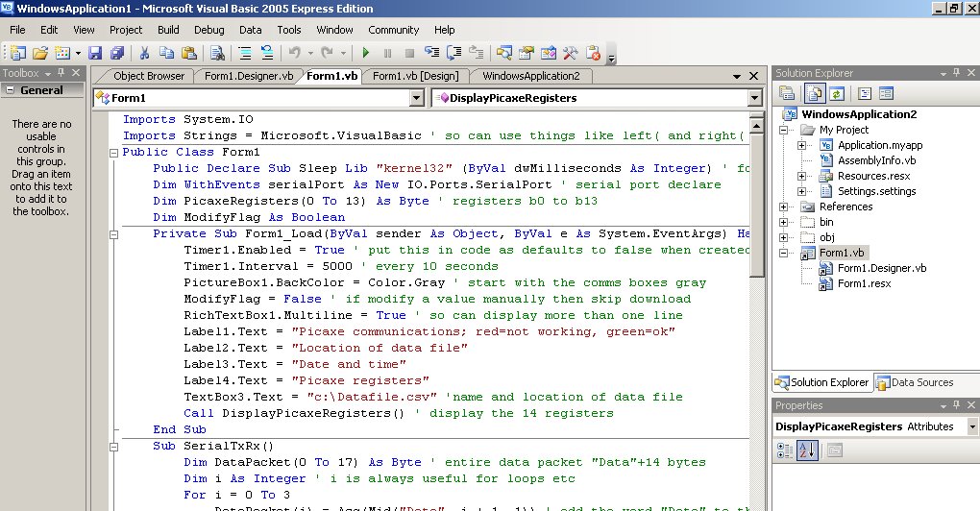
Task: Switch to the WindowsApplication2 tab
Action: [531, 76]
